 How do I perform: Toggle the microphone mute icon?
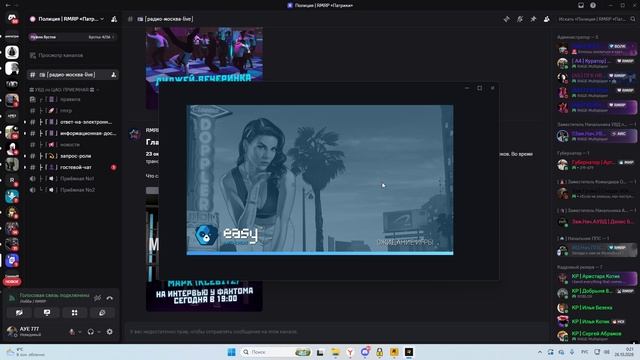(72, 332)
